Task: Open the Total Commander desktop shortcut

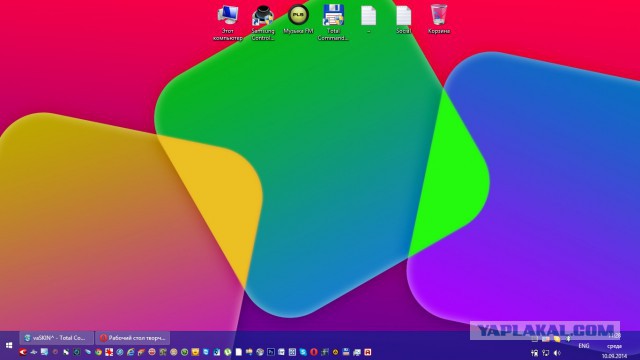Action: [x=333, y=22]
